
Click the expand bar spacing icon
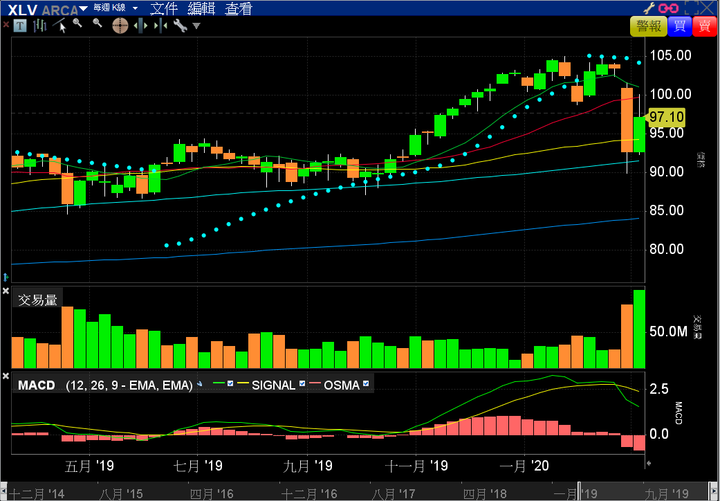click(x=140, y=26)
